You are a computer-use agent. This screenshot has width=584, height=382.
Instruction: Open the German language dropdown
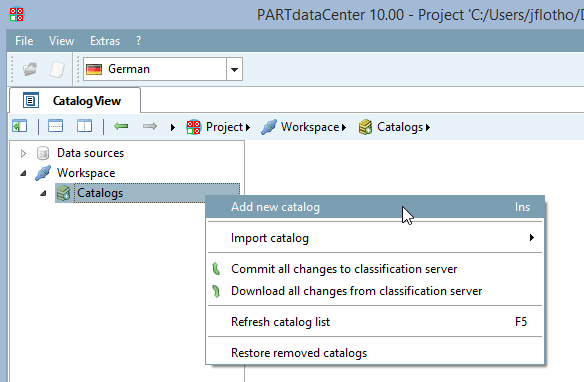point(234,69)
